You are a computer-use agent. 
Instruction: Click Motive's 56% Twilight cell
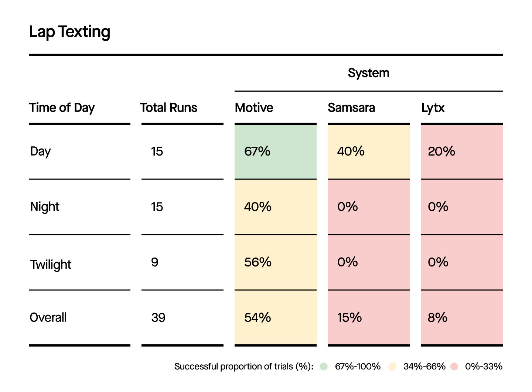pos(276,262)
